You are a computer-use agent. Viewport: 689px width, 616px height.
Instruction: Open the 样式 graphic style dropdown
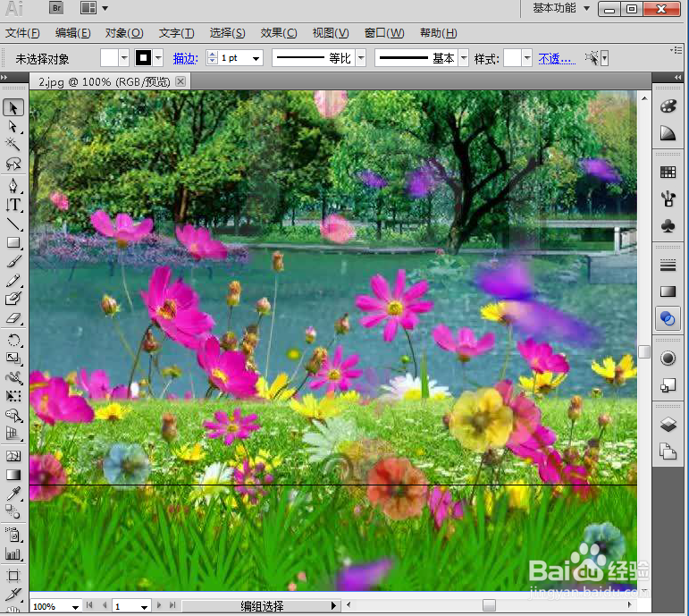point(527,57)
